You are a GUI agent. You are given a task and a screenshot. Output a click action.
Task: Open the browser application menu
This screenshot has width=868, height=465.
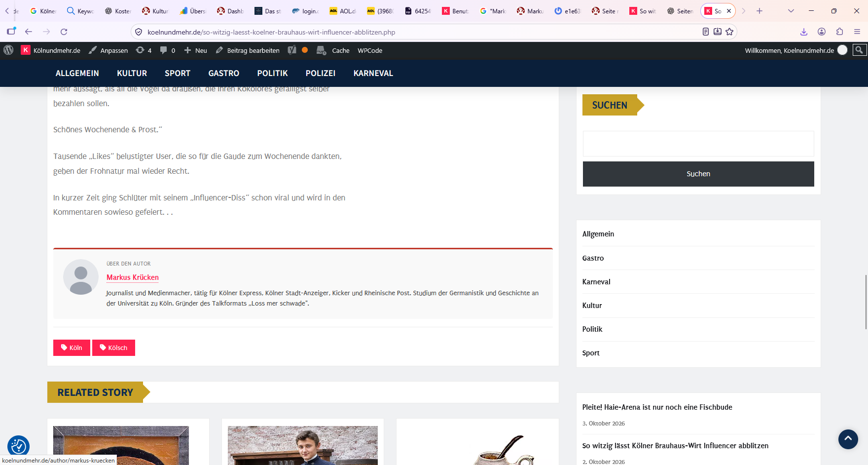[857, 32]
